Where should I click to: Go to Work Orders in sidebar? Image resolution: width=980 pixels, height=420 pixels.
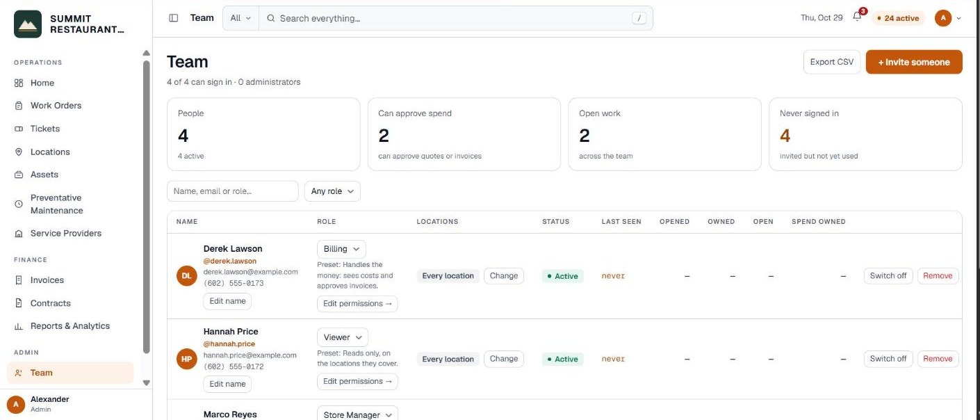coord(56,106)
